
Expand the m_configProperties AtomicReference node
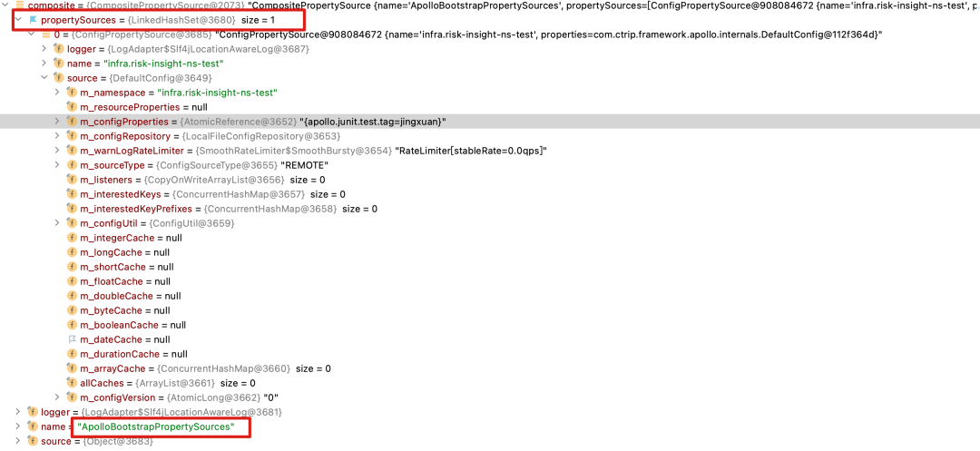[57, 122]
